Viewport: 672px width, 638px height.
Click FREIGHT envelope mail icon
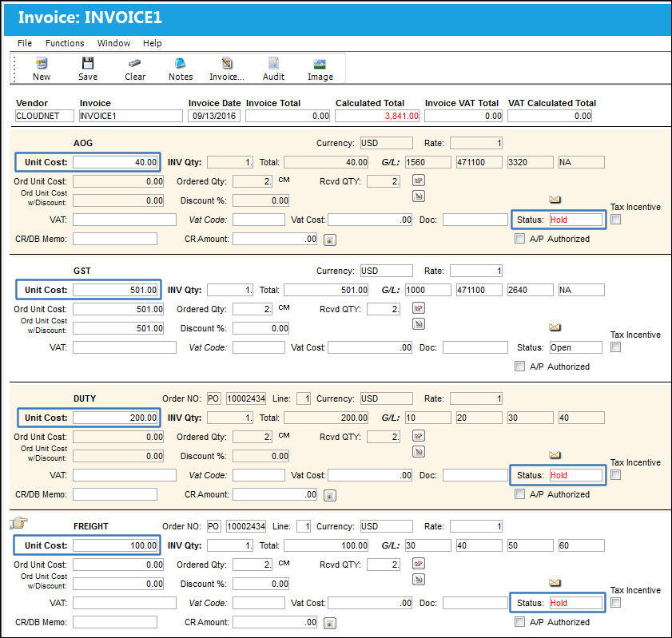click(x=555, y=582)
